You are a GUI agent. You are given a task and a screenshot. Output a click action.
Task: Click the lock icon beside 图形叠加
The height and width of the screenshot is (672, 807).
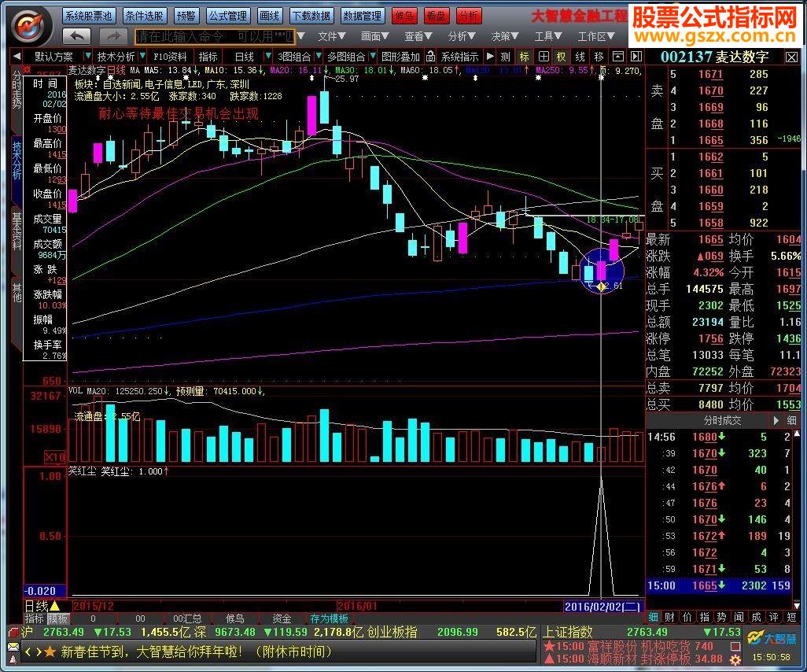pyautogui.click(x=430, y=56)
